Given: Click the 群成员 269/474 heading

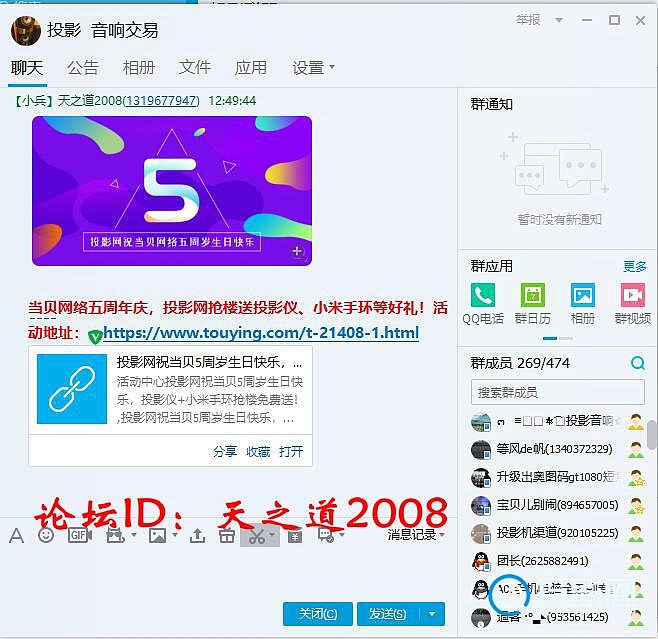Looking at the screenshot, I should [x=520, y=363].
